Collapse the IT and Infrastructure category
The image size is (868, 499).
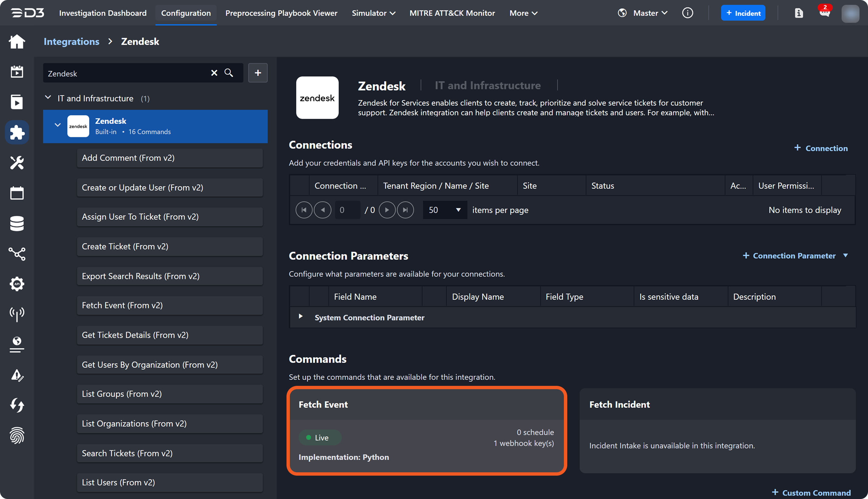click(x=48, y=98)
